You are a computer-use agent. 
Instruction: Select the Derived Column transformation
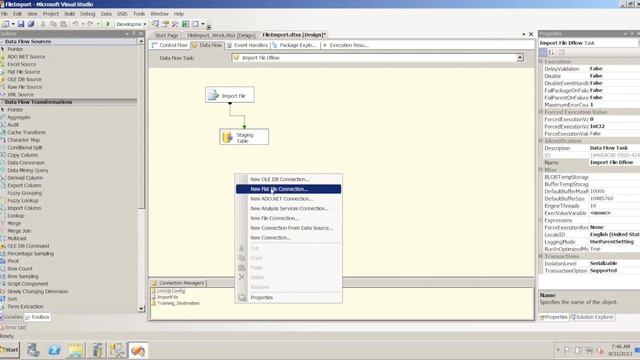[25, 178]
